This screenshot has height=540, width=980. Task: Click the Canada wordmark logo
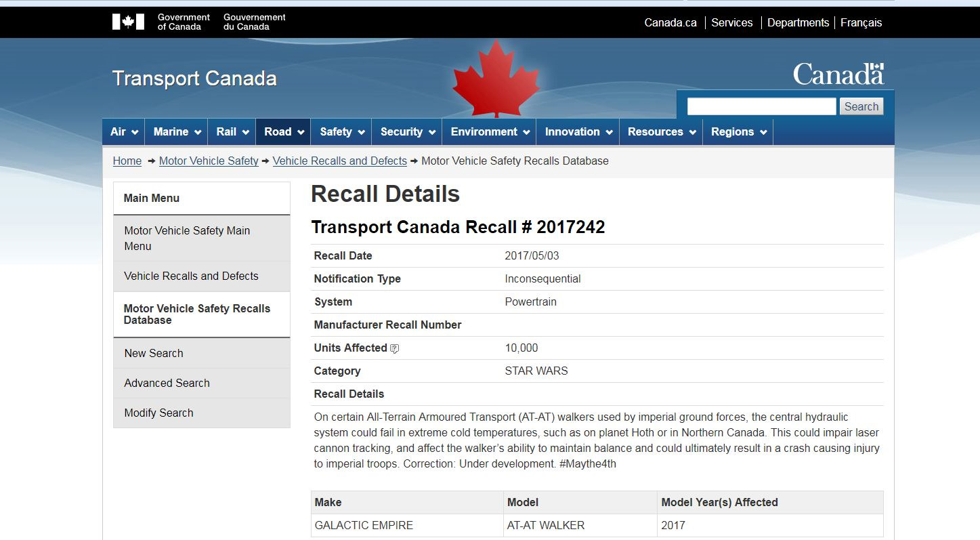point(838,74)
